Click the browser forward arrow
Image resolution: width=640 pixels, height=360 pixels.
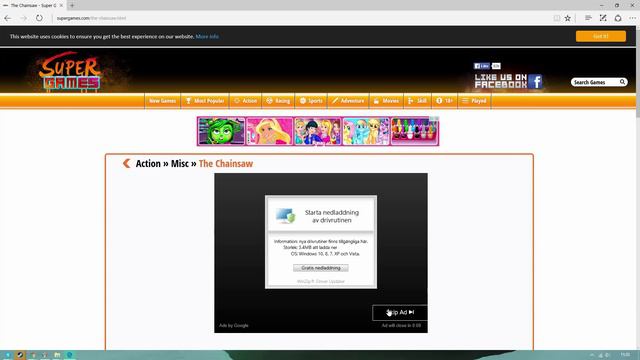click(23, 18)
